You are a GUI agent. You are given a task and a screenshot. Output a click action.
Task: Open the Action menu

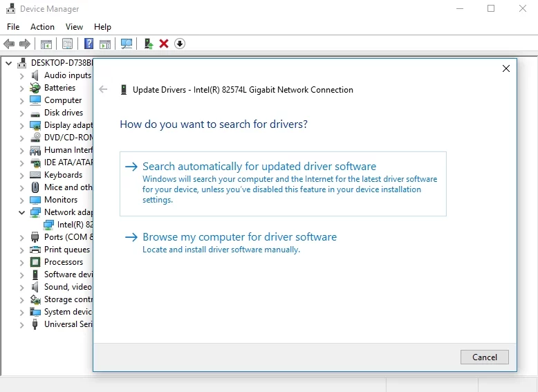pos(42,27)
